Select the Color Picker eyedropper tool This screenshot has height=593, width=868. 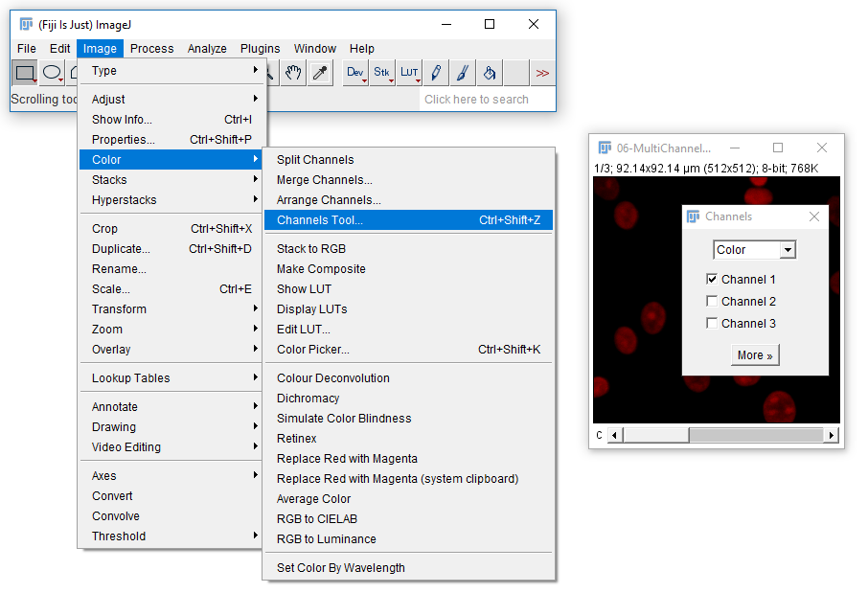pyautogui.click(x=320, y=73)
